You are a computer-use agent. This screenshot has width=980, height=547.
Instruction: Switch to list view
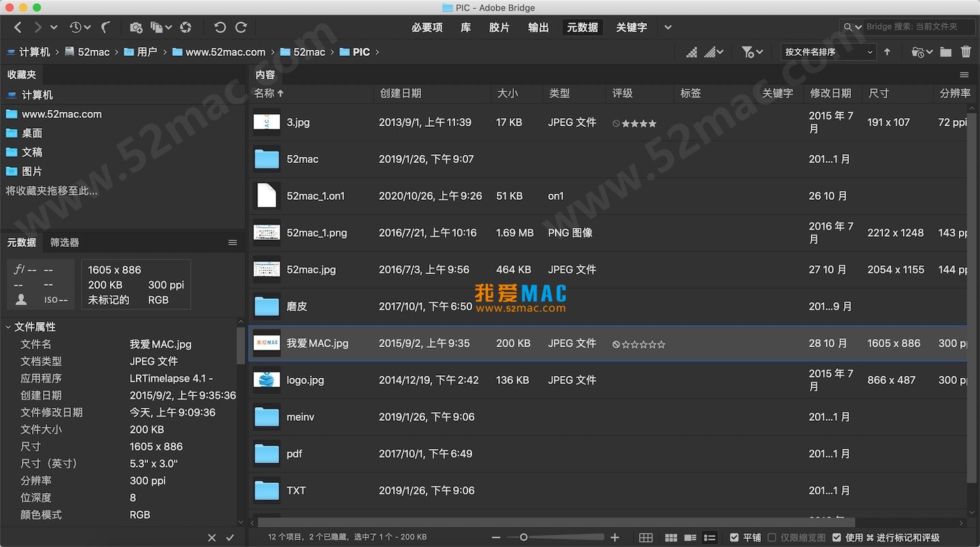point(710,538)
